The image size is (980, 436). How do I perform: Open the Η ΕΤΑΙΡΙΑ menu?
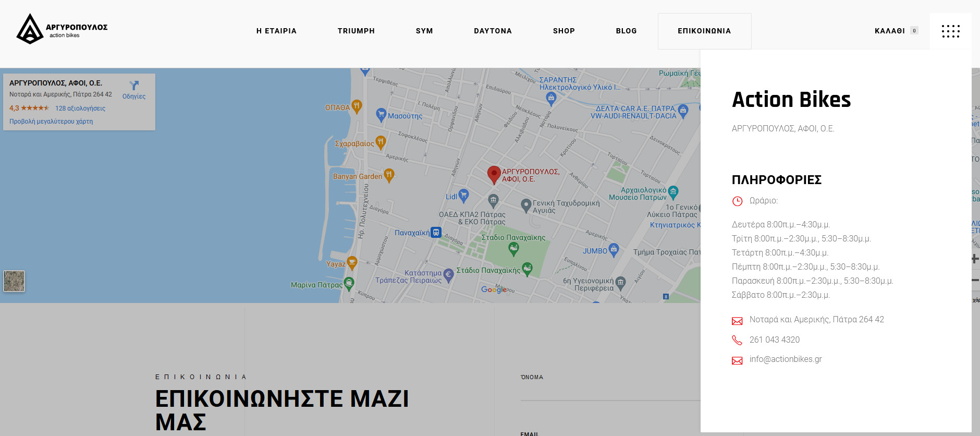pos(277,31)
